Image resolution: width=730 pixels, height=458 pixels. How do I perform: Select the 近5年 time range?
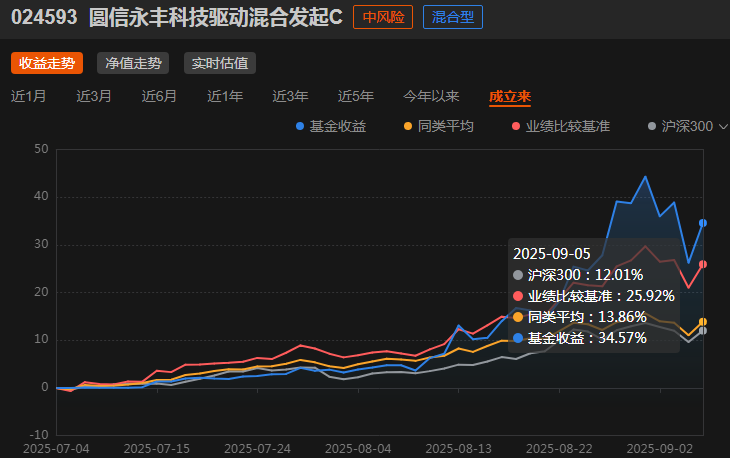(356, 96)
